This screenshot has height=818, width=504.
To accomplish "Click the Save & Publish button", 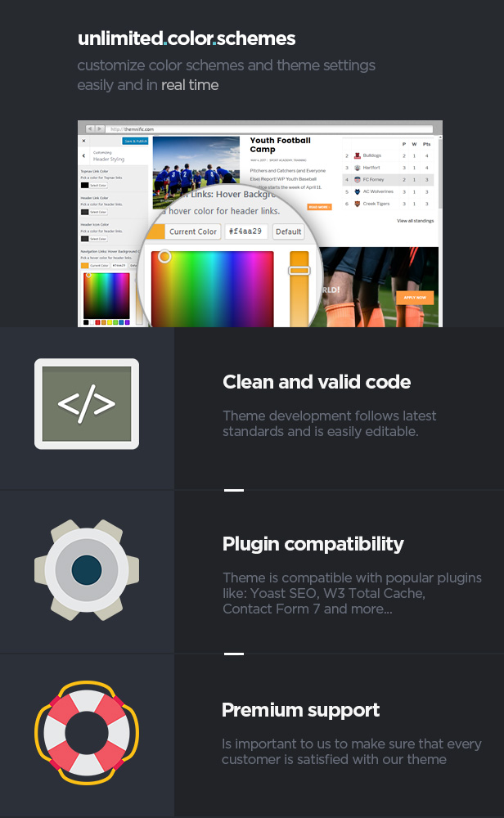I will click(x=135, y=141).
